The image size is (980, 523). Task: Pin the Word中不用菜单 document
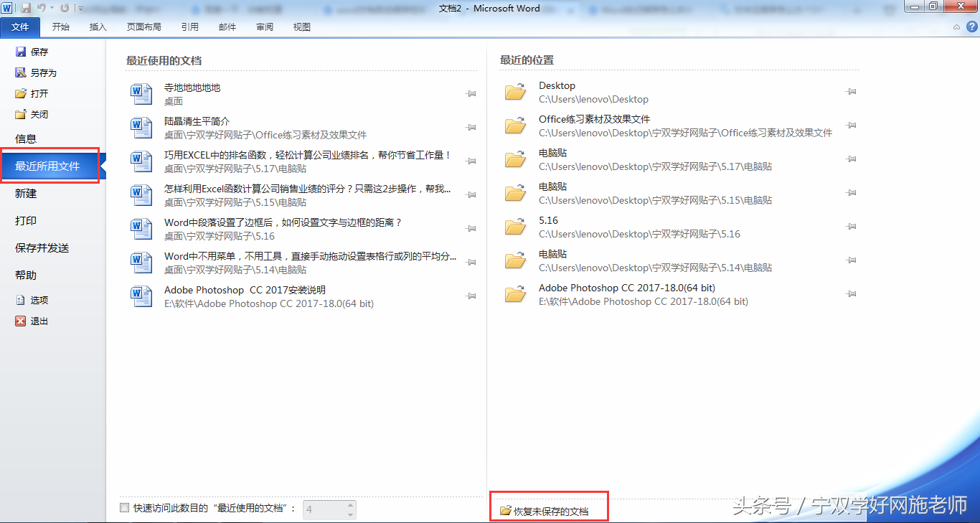point(471,263)
